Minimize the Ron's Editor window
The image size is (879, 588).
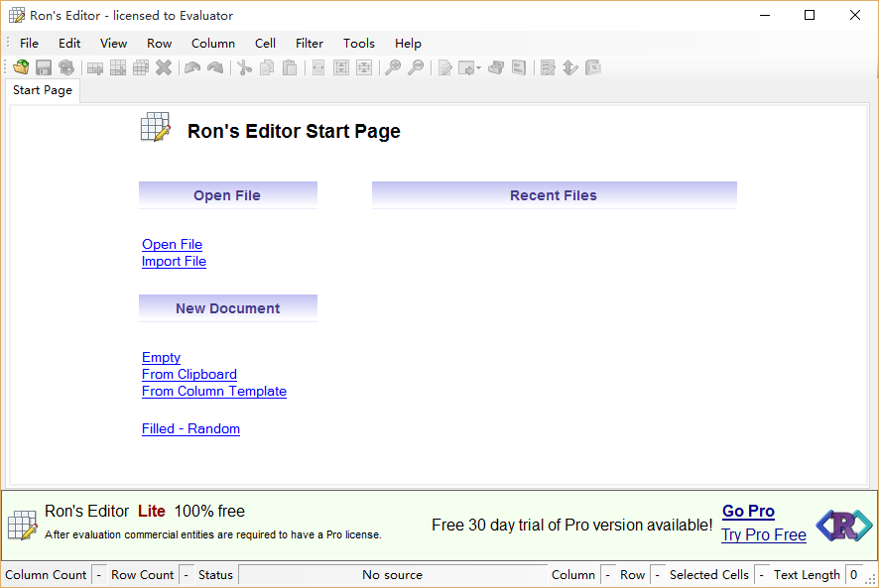point(765,15)
